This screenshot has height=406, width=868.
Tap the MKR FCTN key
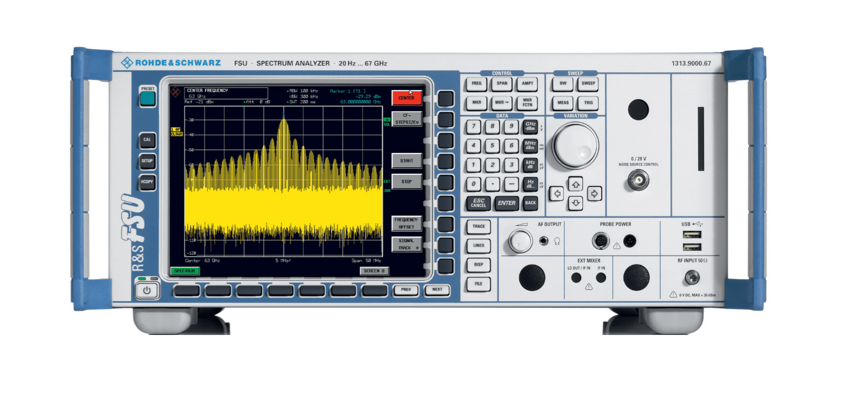(x=528, y=103)
